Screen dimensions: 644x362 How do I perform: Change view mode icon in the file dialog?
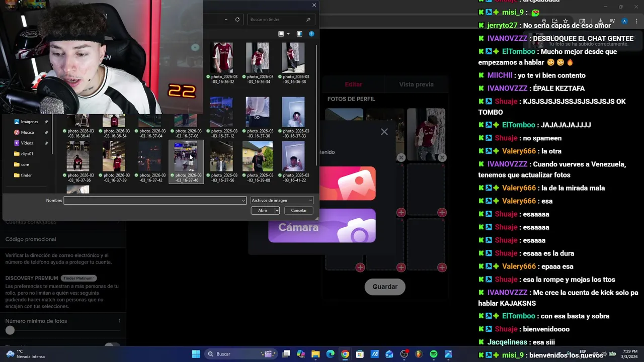(281, 34)
